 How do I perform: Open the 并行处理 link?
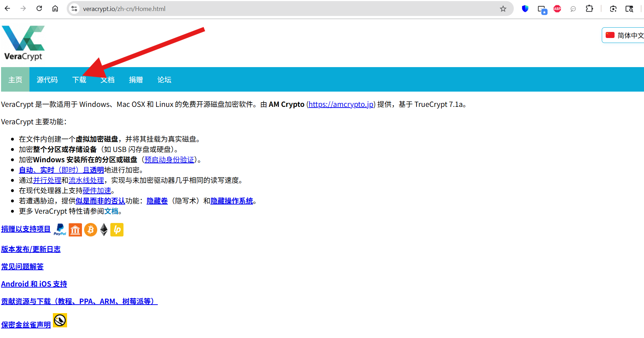point(47,180)
